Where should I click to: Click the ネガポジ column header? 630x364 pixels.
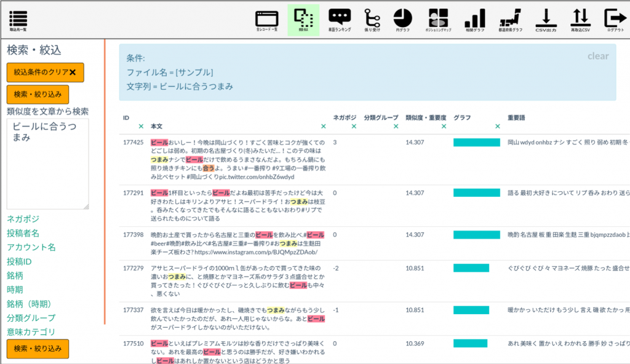pos(345,117)
